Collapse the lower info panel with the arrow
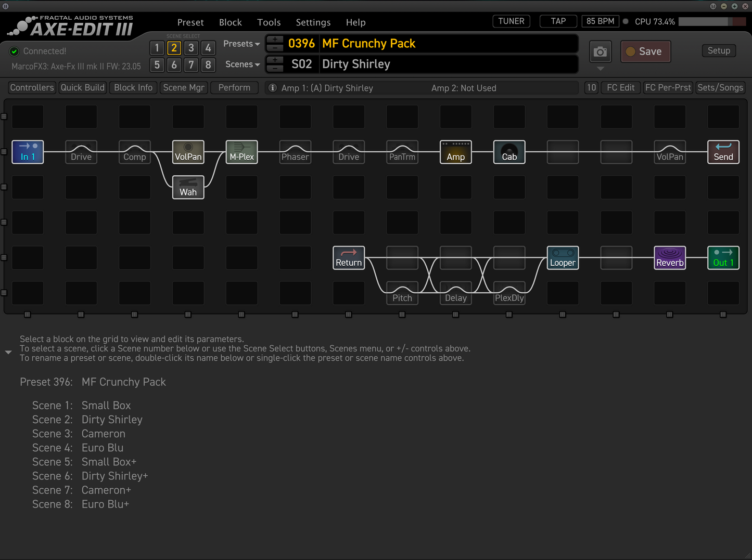Image resolution: width=752 pixels, height=560 pixels. 8,352
